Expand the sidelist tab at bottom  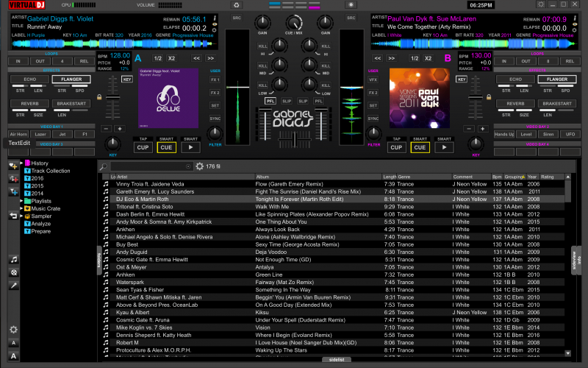coord(337,359)
